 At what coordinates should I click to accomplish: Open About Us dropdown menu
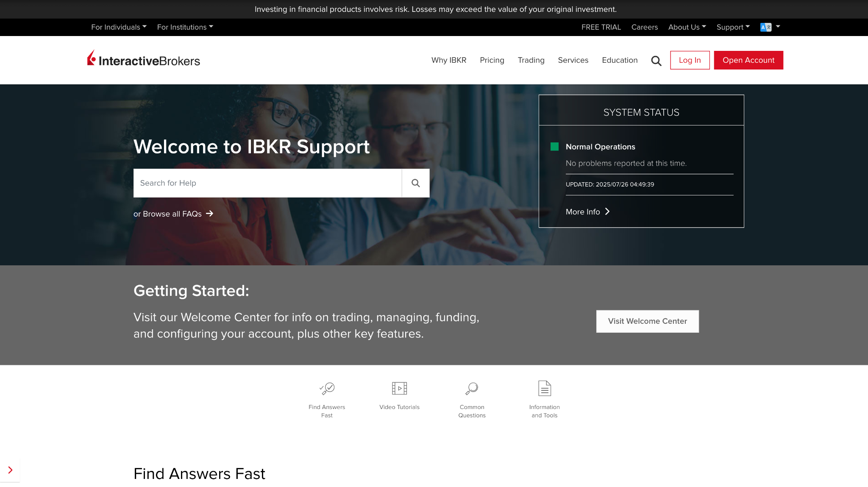coord(687,27)
